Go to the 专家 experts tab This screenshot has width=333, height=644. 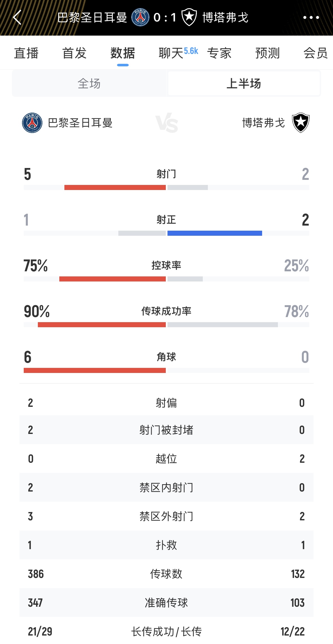pos(219,53)
